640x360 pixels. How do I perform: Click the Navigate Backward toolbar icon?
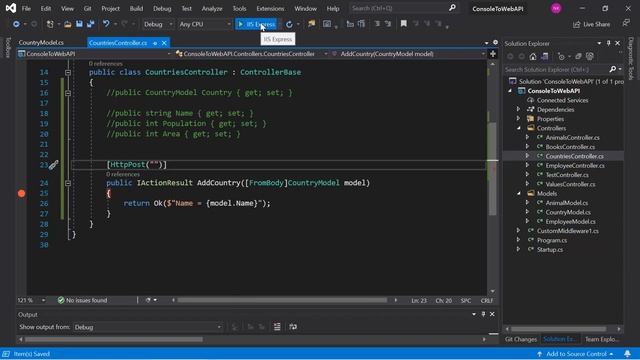pyautogui.click(x=16, y=24)
